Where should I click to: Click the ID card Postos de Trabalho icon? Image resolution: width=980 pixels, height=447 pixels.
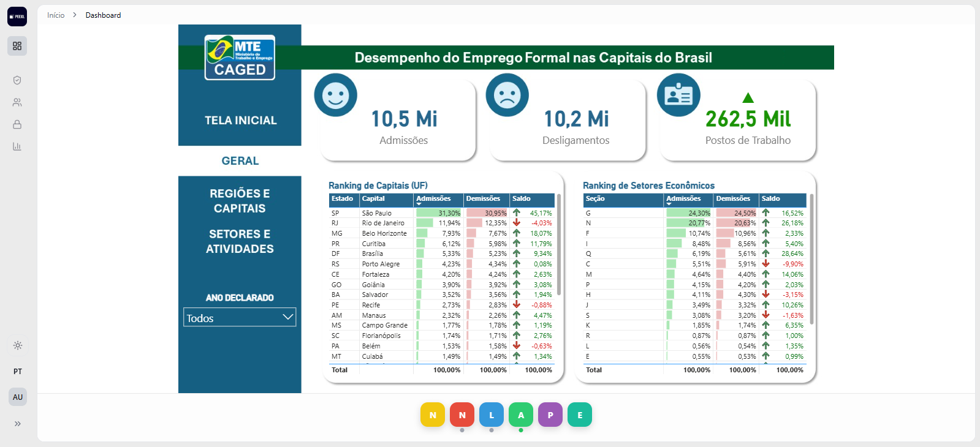[678, 95]
